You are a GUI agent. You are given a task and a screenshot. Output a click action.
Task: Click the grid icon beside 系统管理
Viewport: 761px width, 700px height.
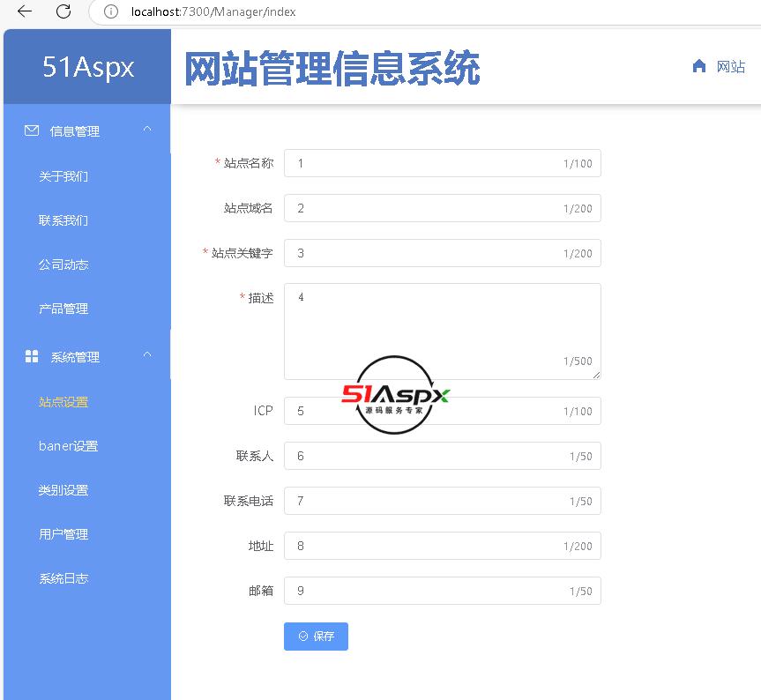coord(32,356)
